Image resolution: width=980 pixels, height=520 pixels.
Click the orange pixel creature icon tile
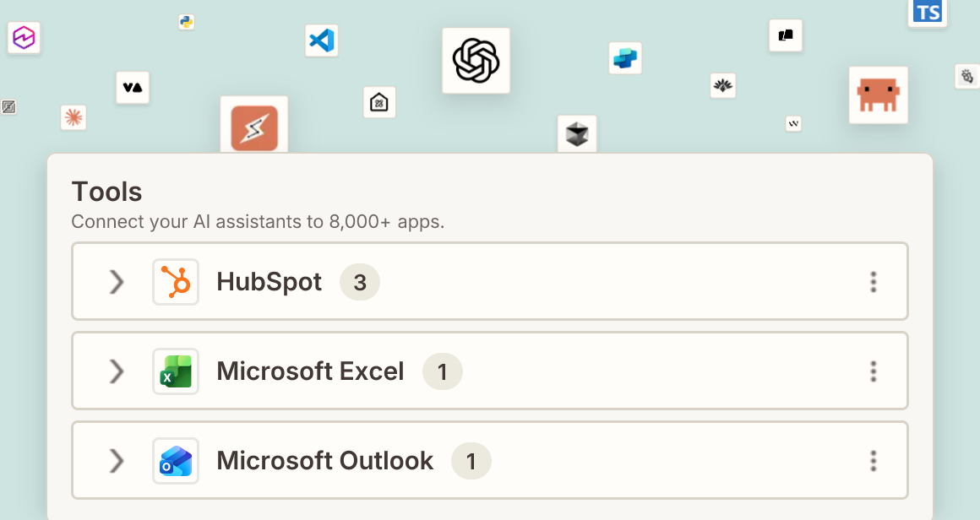point(878,95)
